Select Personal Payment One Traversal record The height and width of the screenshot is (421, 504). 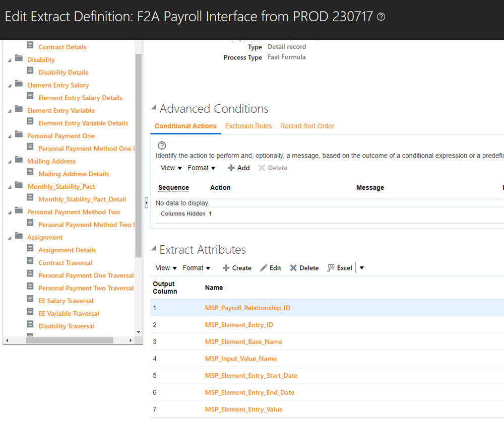86,275
